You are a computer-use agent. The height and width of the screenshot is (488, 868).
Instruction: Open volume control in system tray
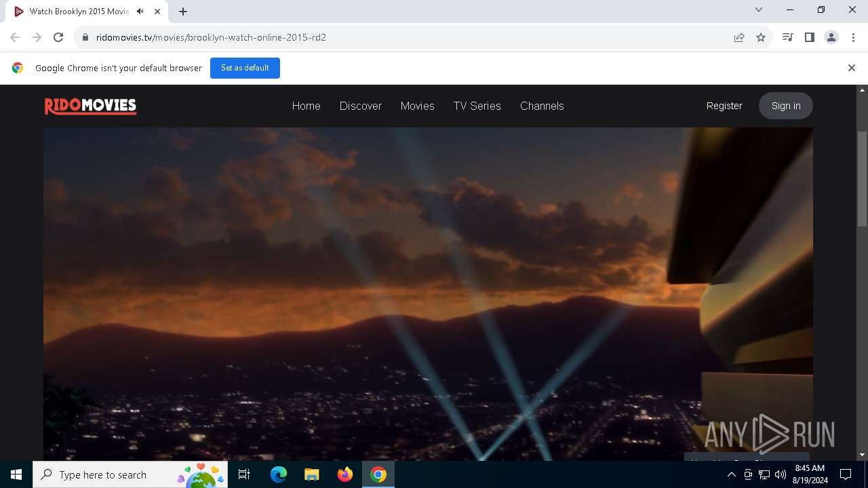click(781, 474)
